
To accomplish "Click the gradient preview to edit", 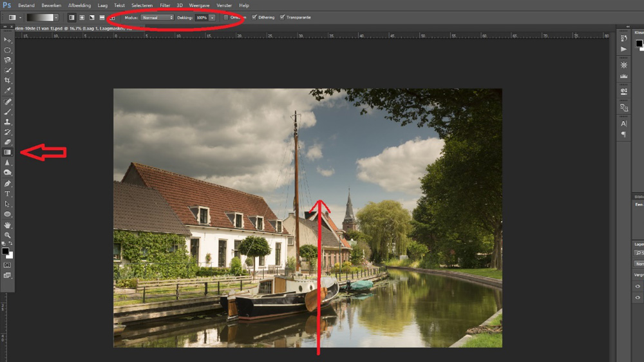I will [x=40, y=17].
